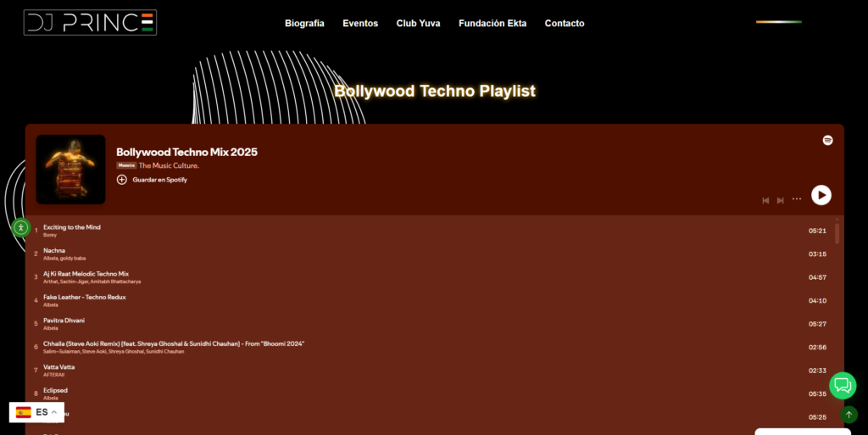Play track Vatta Vatta

coord(435,371)
